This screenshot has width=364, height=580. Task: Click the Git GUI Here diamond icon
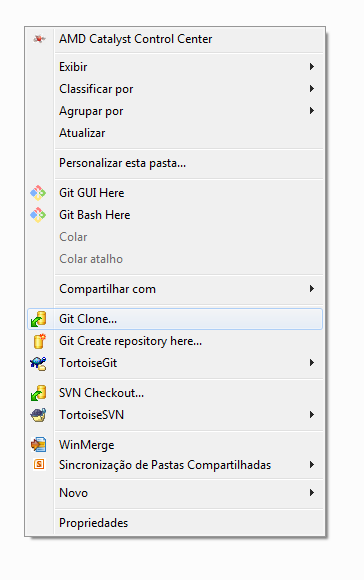(38, 193)
